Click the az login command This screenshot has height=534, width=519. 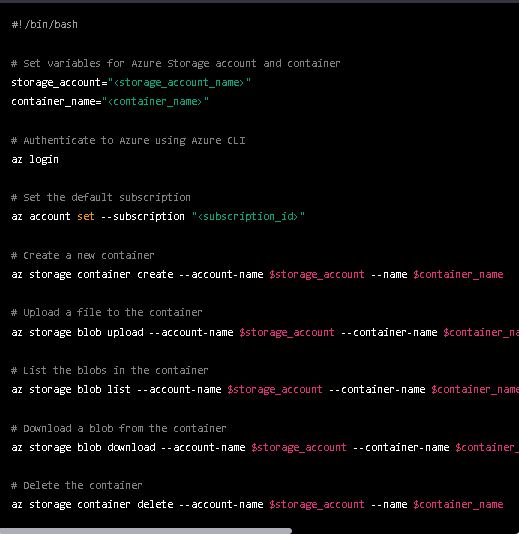point(35,160)
